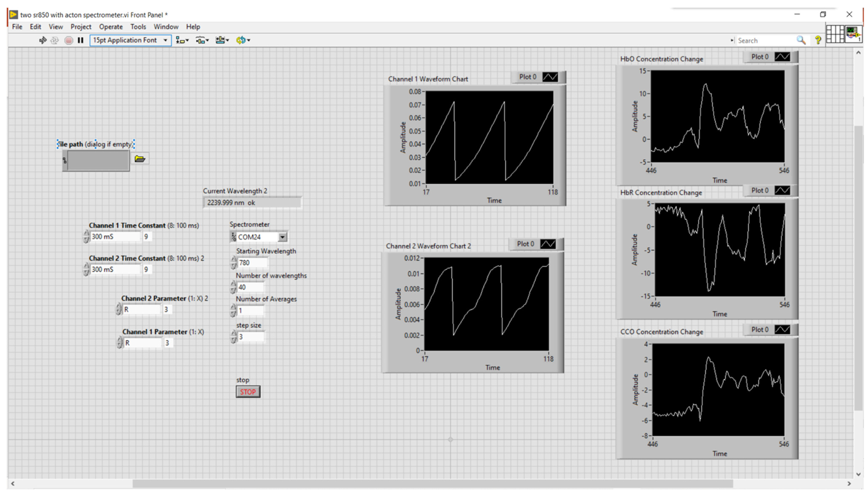Open the Align Objects toolbar menu
Viewport: 868px width, 496px height.
(182, 40)
